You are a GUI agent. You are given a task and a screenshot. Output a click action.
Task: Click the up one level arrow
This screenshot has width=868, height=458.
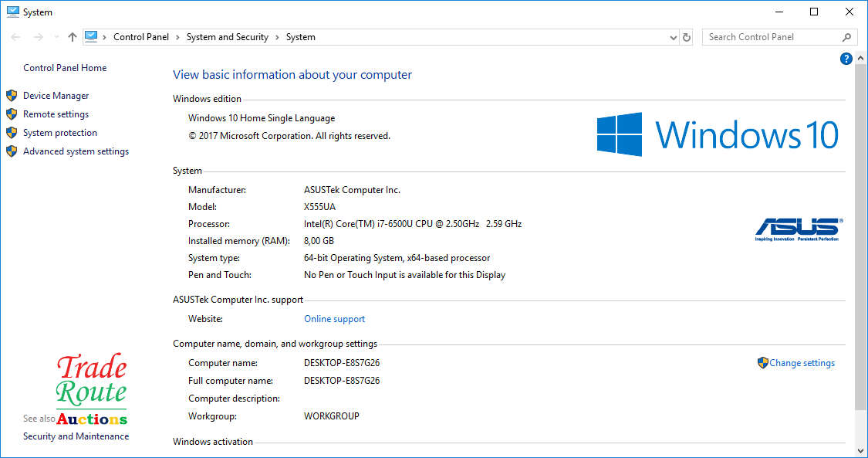point(72,37)
